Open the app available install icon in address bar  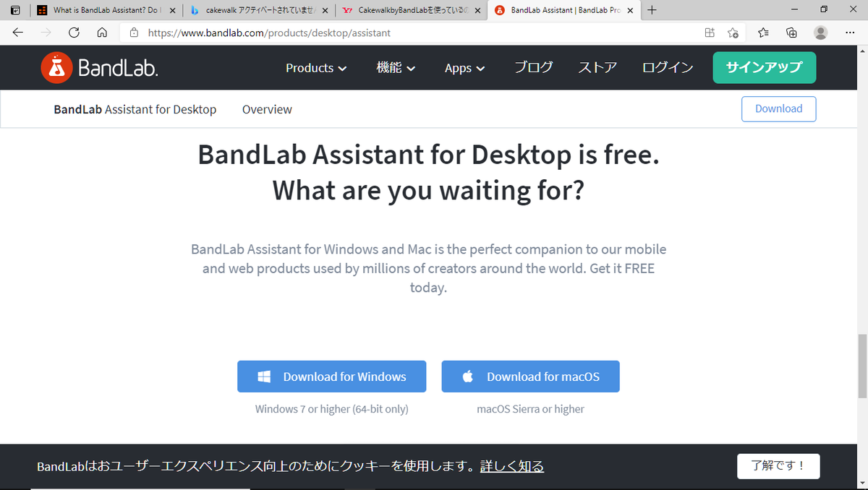(x=710, y=33)
